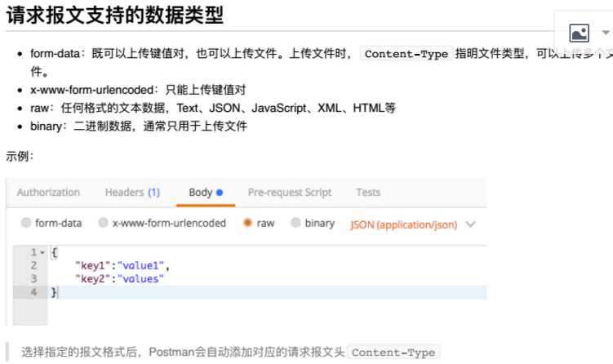This screenshot has height=364, width=613.
Task: Click the Content-Type code in form-data bullet
Action: click(x=406, y=54)
